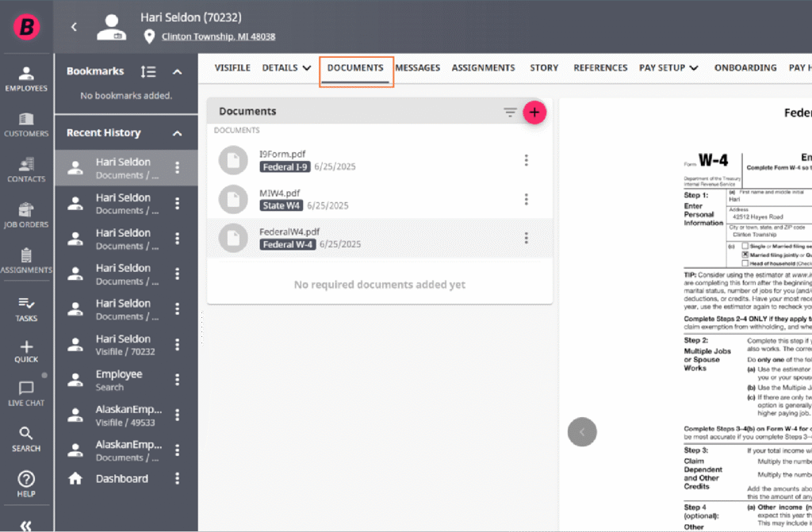Go to Tasks in the sidebar
The image size is (812, 532).
tap(26, 308)
